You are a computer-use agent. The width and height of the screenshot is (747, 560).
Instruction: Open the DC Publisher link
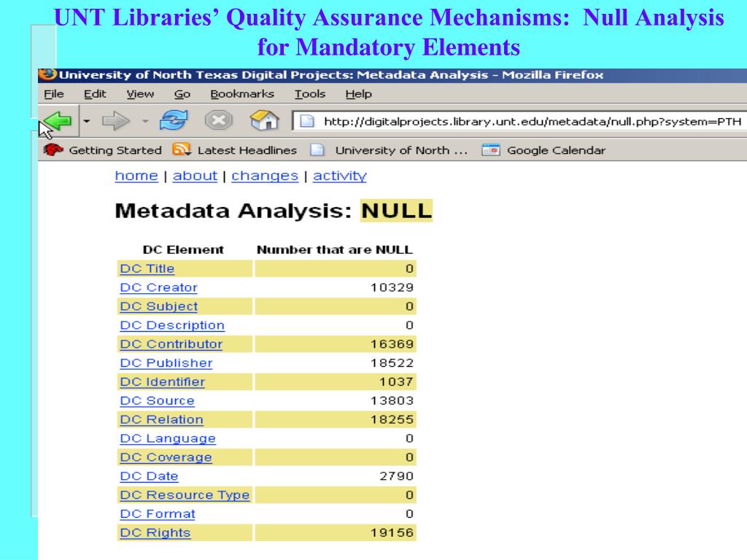click(x=166, y=363)
